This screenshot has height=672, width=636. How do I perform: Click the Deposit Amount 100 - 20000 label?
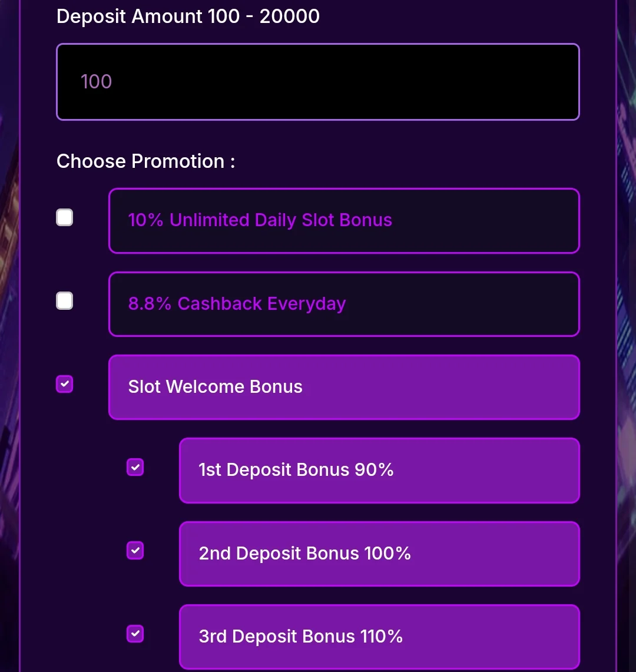pyautogui.click(x=188, y=16)
